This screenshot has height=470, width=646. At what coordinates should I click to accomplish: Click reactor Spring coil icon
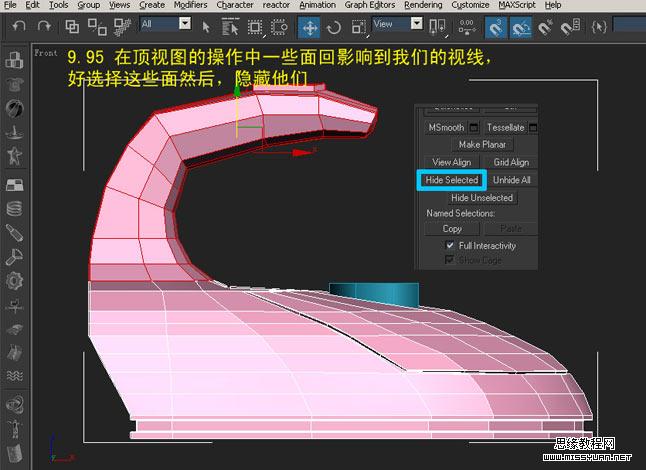point(14,208)
